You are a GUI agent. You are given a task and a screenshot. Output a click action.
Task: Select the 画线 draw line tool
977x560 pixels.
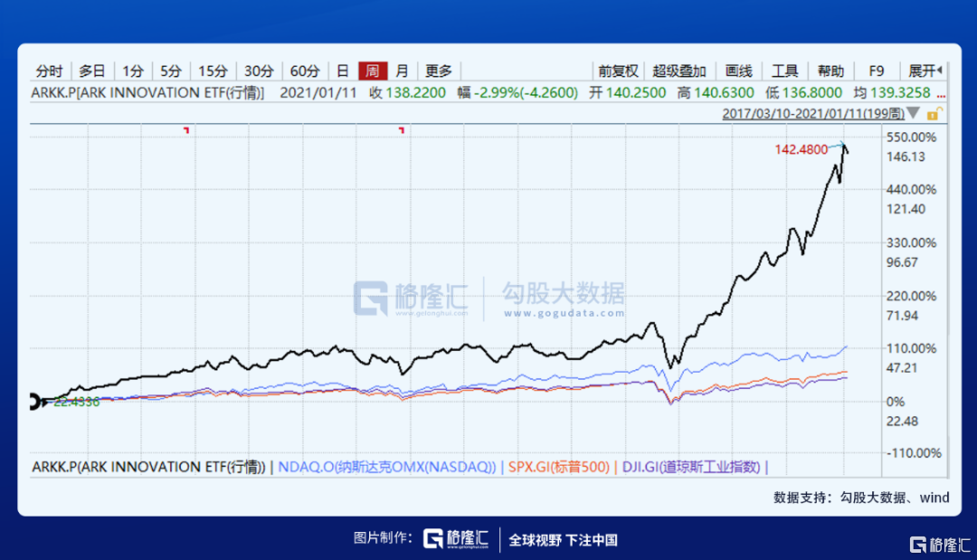coord(739,71)
